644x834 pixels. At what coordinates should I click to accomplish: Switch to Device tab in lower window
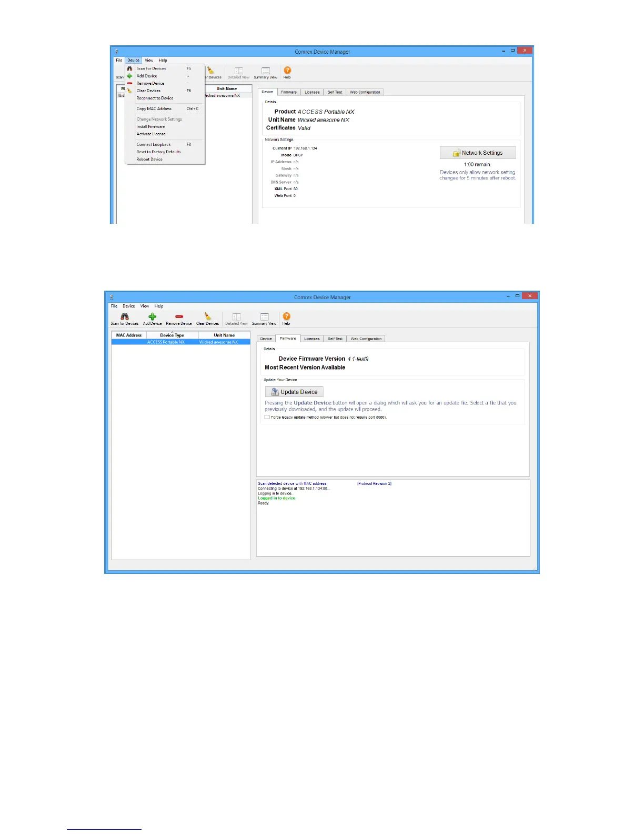(x=266, y=339)
